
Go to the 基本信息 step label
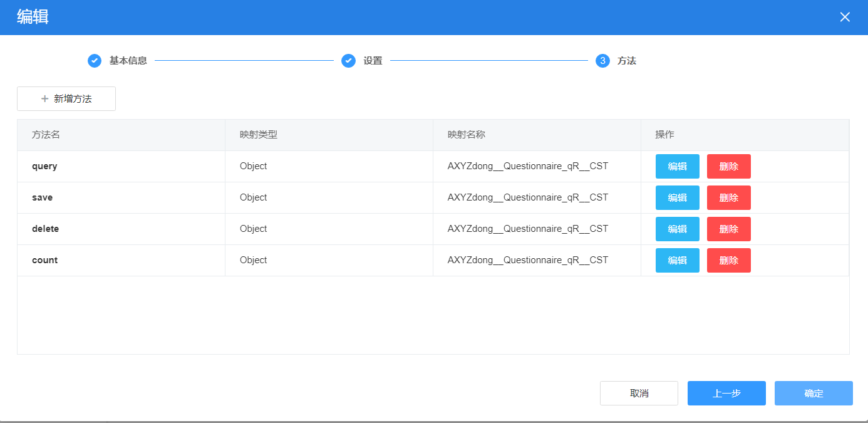pyautogui.click(x=128, y=61)
